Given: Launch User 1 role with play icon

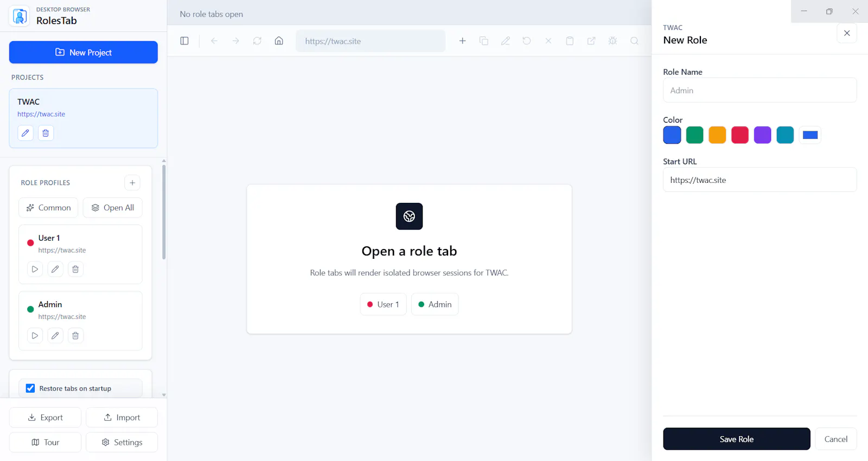Looking at the screenshot, I should (35, 269).
